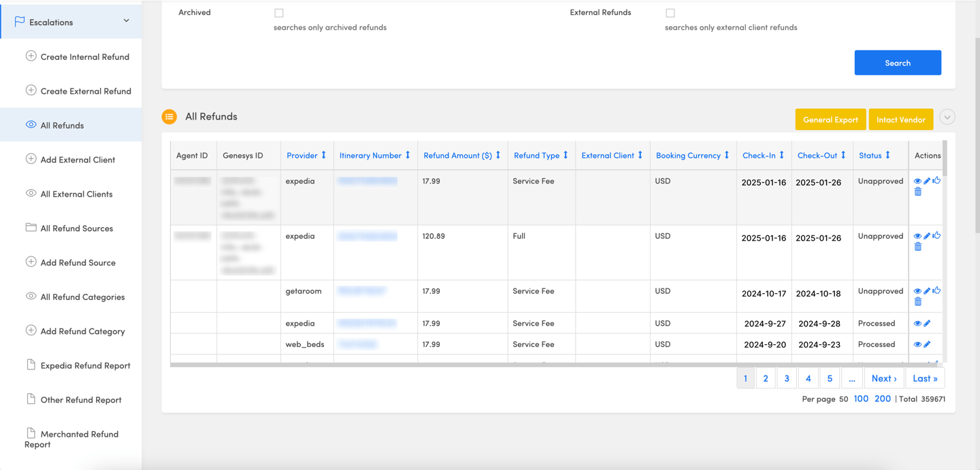View the expedia Processed refund
This screenshot has width=980, height=470.
pyautogui.click(x=917, y=324)
